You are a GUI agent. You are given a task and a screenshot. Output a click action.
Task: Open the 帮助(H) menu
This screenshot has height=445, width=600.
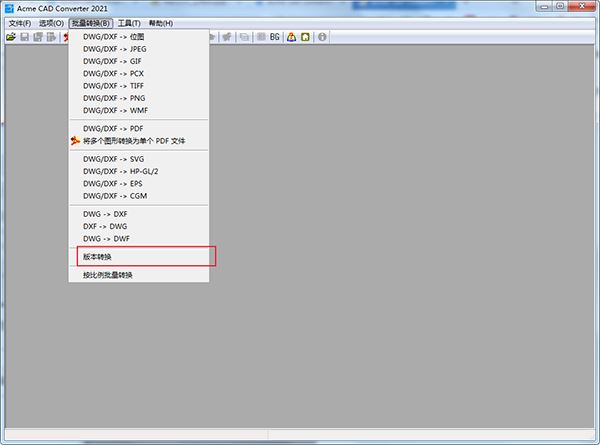(x=161, y=23)
